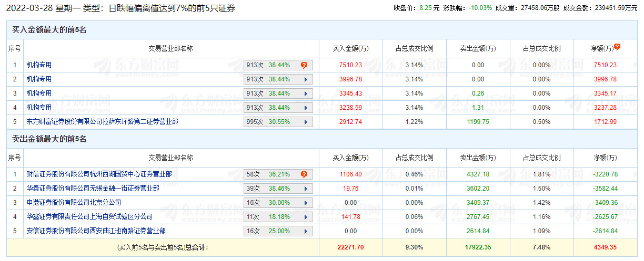Open 财信证券杭州西湖国贸中心证券营业部 link
Image resolution: width=644 pixels, height=261 pixels.
(x=99, y=174)
